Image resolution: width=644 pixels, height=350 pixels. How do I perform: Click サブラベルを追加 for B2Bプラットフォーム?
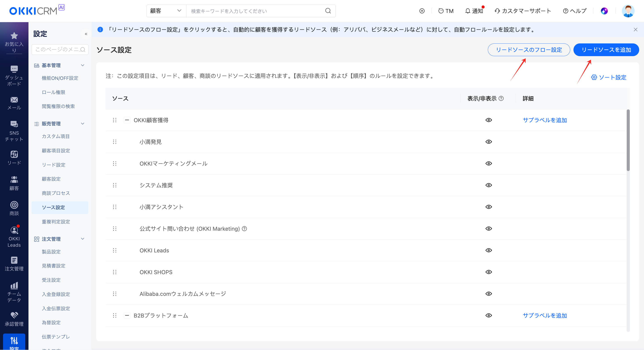(545, 315)
